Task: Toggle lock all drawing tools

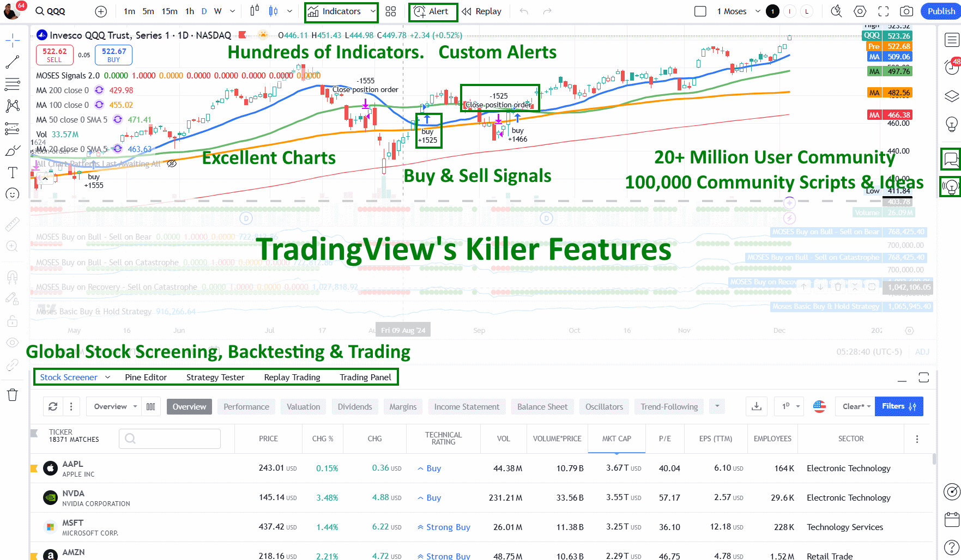Action: (13, 321)
